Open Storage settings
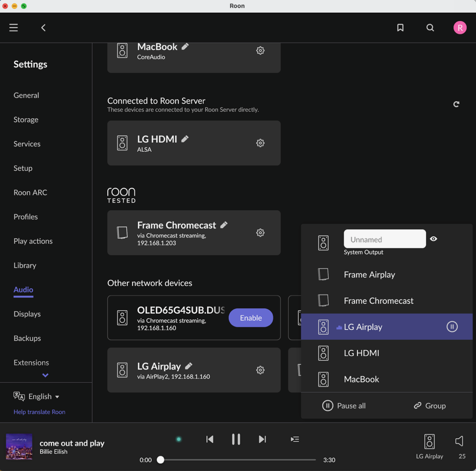 coord(26,120)
